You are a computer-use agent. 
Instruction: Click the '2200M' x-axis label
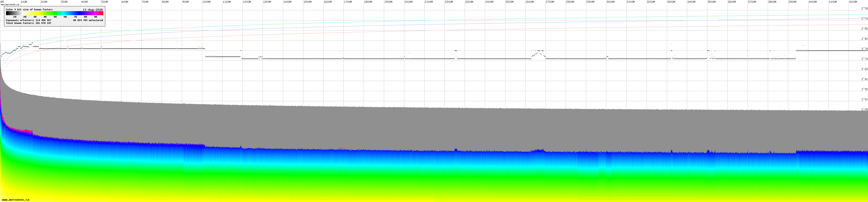(449, 2)
